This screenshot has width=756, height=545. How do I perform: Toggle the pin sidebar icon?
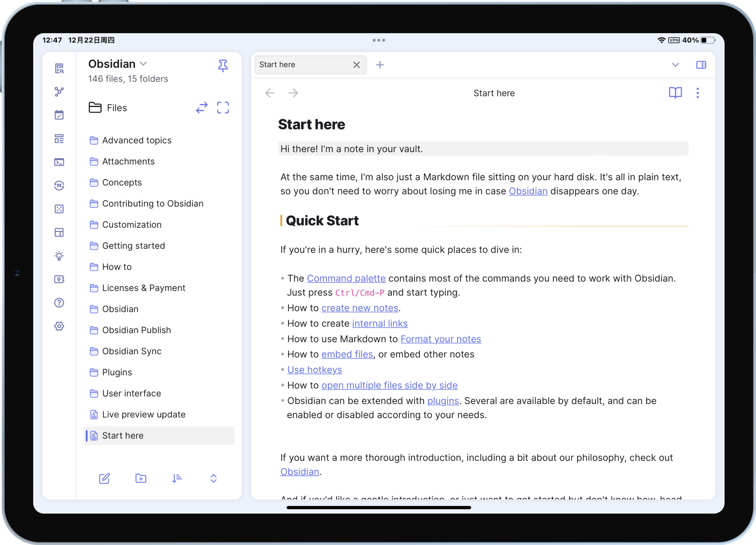coord(223,66)
